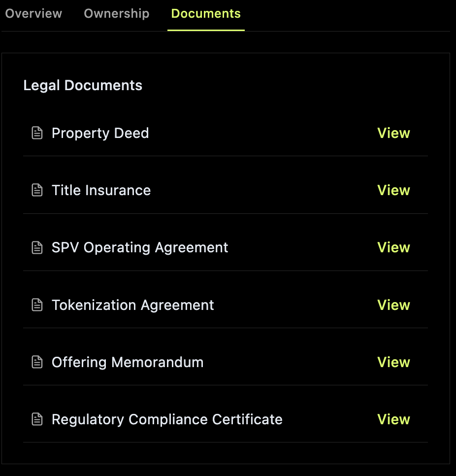Click the Tokenization Agreement file icon
Viewport: 456px width, 476px height.
37,305
